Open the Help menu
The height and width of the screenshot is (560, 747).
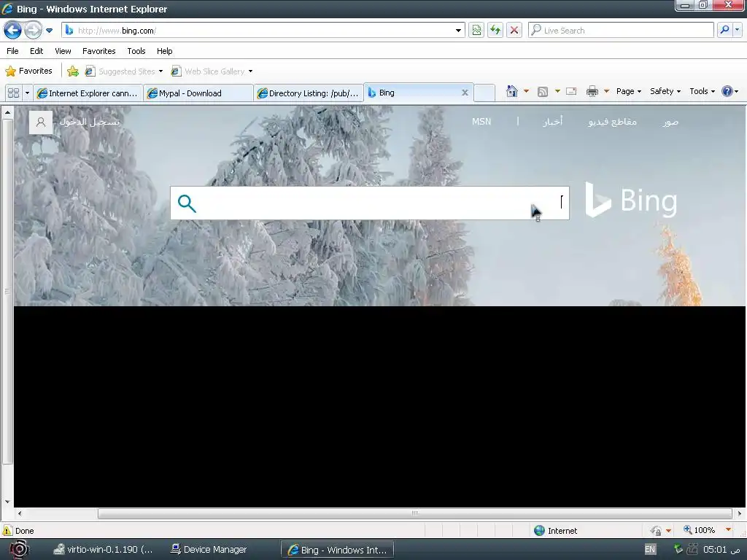164,51
